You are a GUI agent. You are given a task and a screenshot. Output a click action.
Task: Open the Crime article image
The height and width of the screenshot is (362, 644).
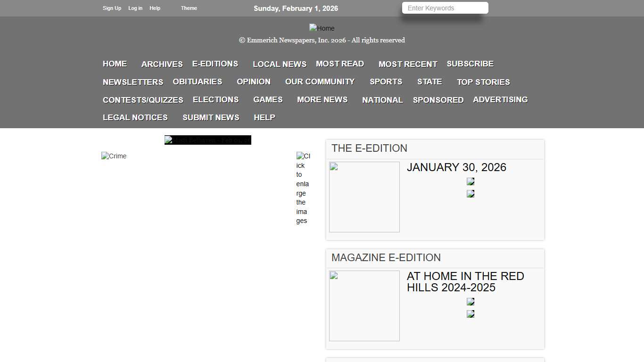pos(114,156)
